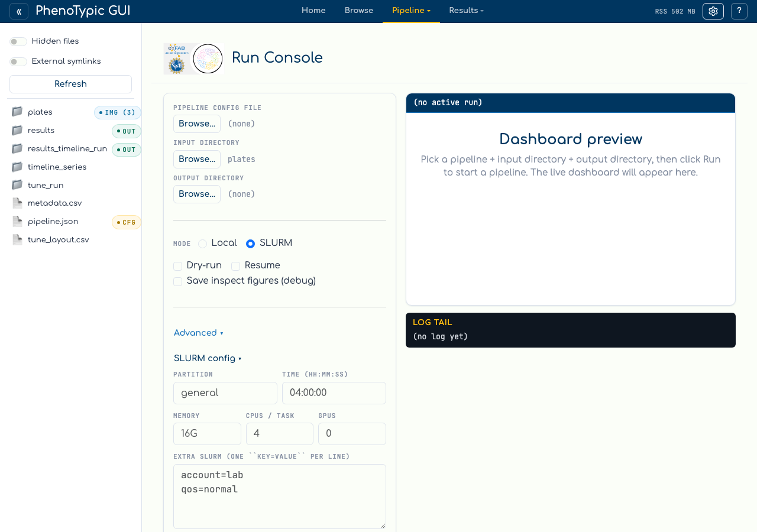Open the Pipeline dropdown menu
This screenshot has width=757, height=532.
[411, 11]
